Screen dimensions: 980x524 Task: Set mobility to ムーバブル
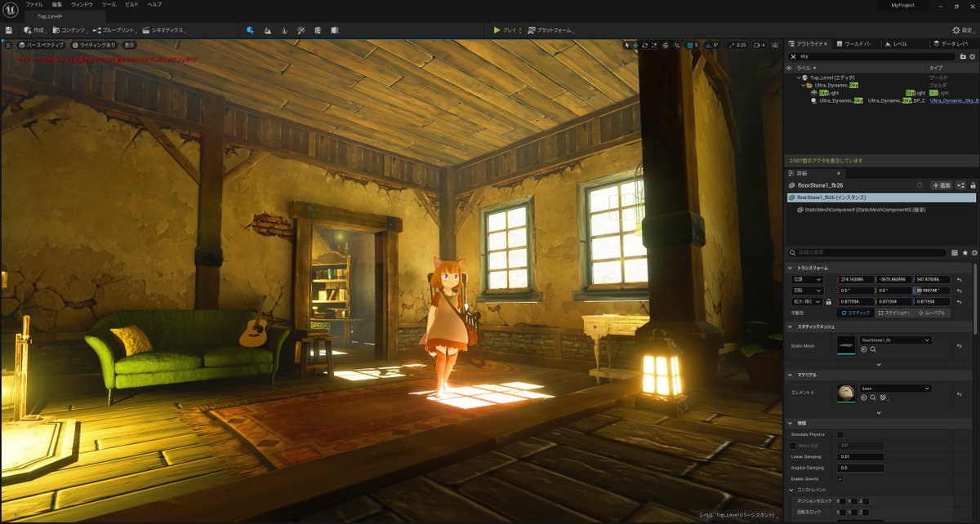[932, 313]
